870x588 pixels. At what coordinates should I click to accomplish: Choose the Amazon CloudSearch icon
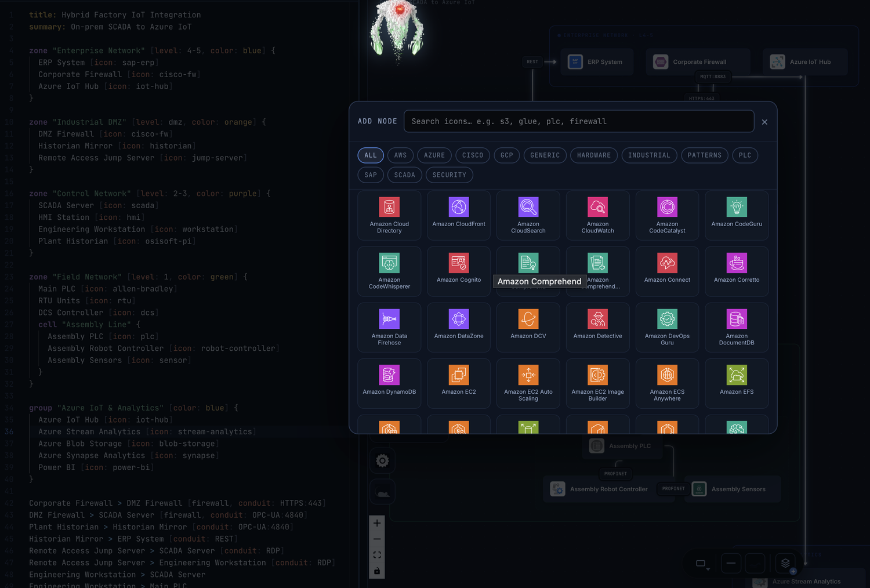click(528, 215)
